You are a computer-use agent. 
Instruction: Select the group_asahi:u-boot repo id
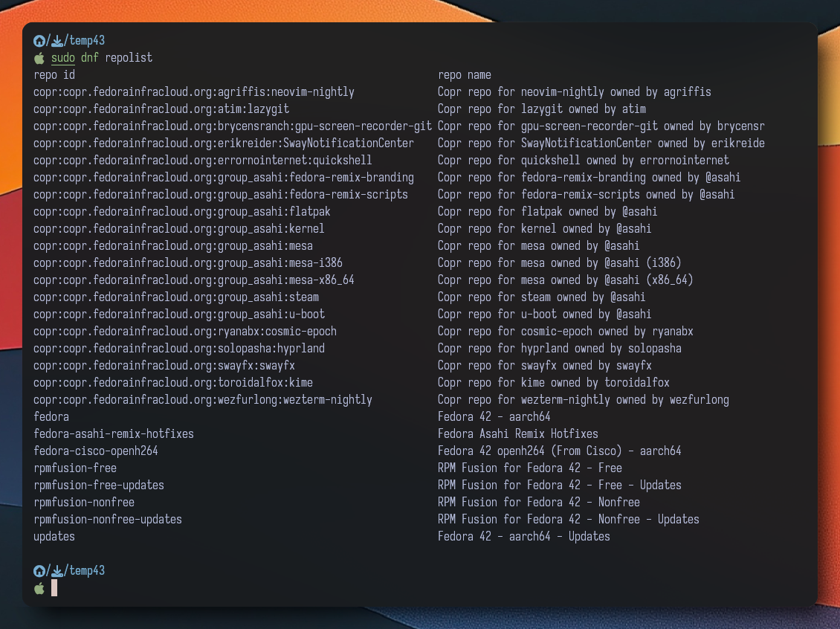[179, 315]
